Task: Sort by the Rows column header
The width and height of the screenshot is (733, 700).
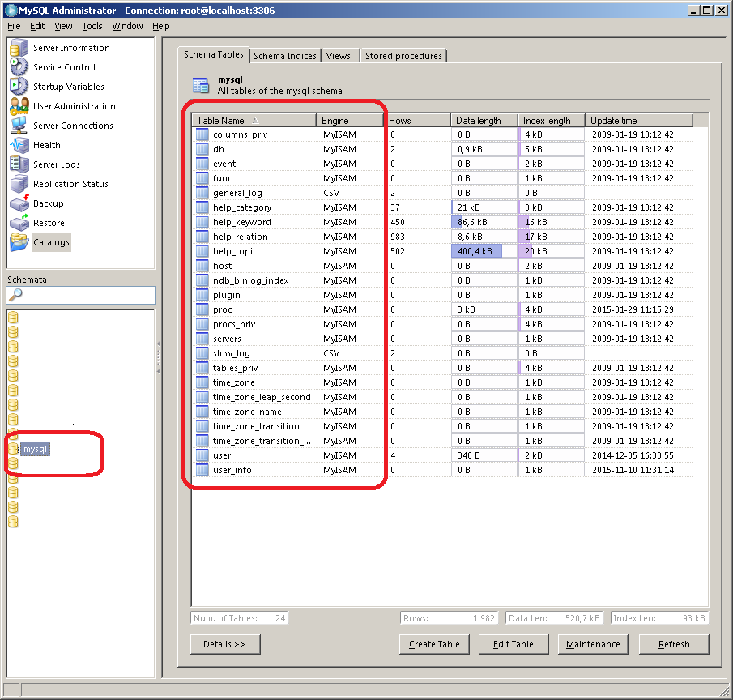Action: 417,121
